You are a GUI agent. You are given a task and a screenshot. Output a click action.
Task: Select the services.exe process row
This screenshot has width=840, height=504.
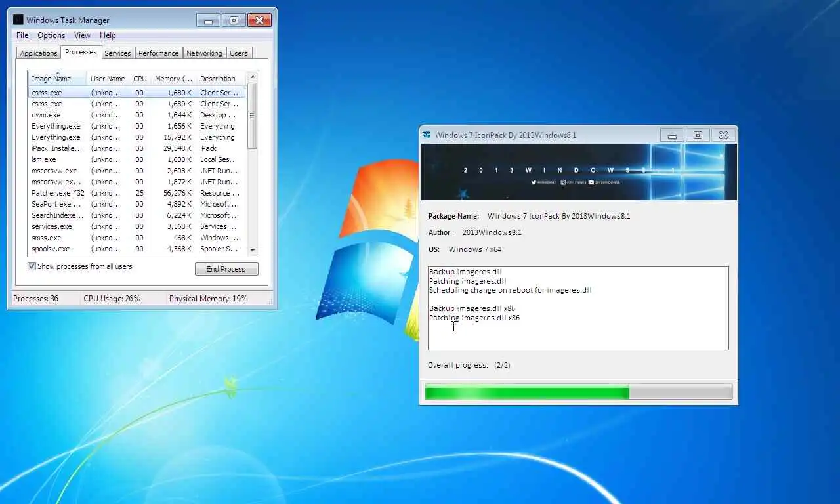tap(137, 226)
